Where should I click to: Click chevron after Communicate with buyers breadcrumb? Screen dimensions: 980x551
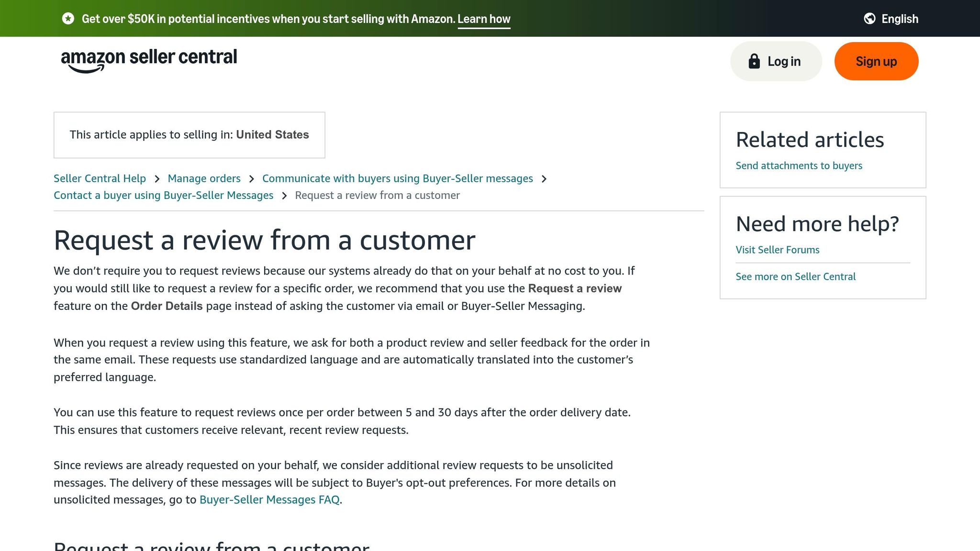click(x=544, y=179)
